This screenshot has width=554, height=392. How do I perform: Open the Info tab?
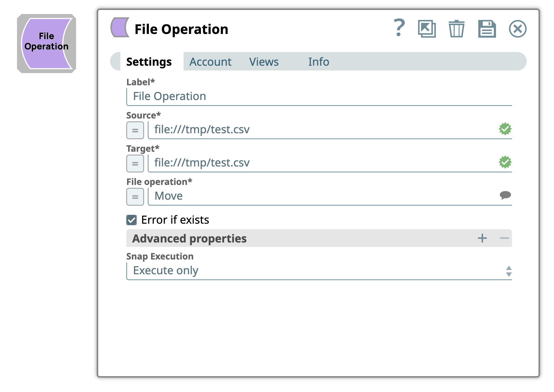tap(318, 62)
